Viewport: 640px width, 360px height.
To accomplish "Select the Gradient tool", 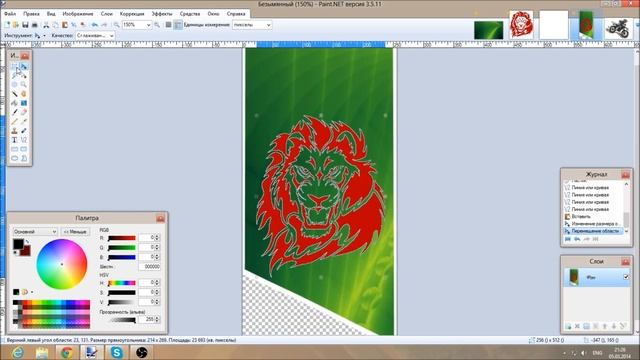I will (24, 103).
